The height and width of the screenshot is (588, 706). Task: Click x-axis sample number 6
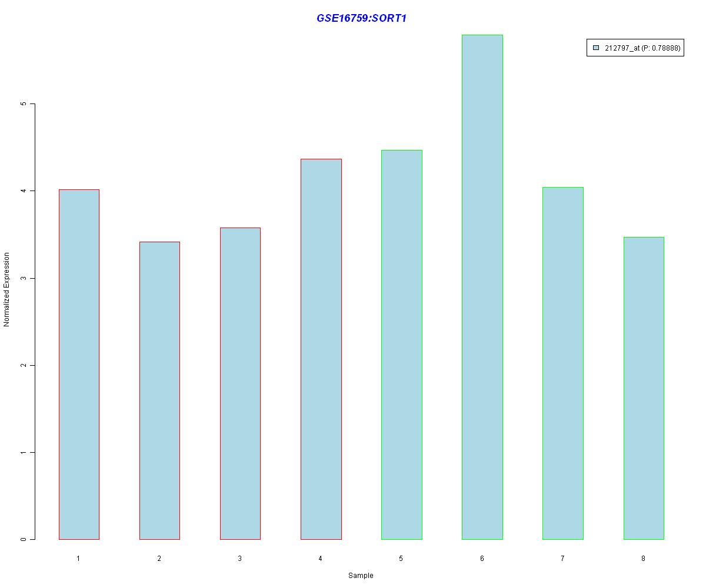coord(482,558)
